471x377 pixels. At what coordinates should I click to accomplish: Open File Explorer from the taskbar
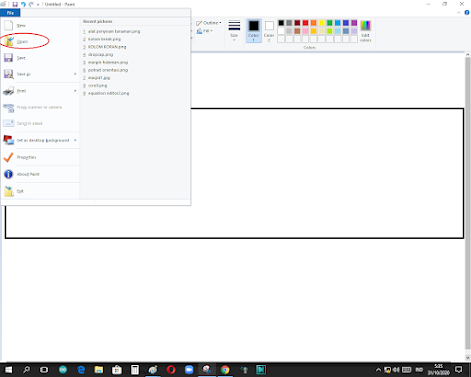pyautogui.click(x=99, y=370)
